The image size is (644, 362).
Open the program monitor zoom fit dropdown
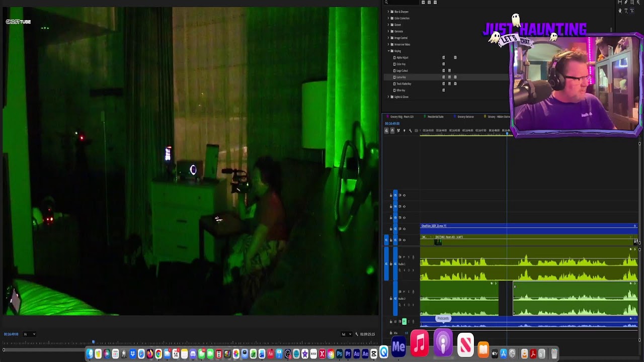30,334
